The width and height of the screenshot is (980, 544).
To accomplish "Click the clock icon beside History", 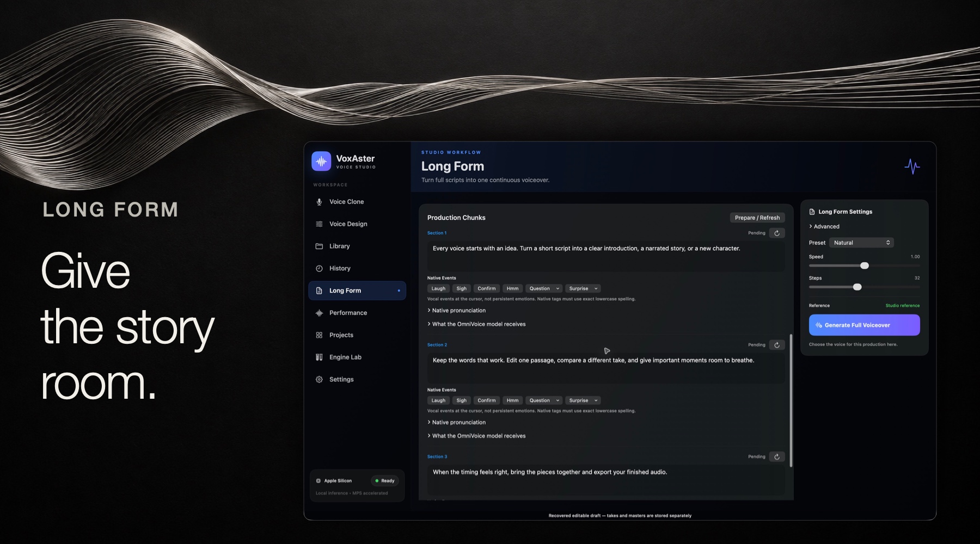I will tap(319, 269).
